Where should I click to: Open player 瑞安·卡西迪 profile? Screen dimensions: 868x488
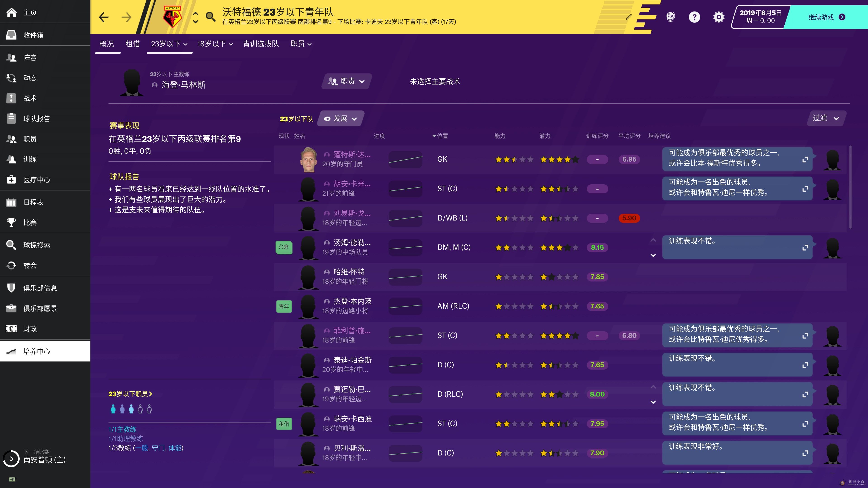point(352,419)
